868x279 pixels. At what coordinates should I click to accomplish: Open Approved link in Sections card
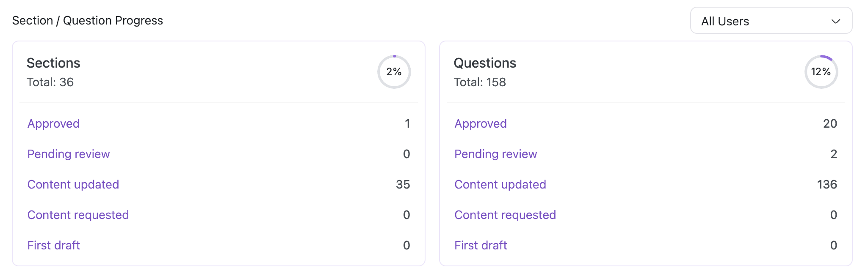53,123
